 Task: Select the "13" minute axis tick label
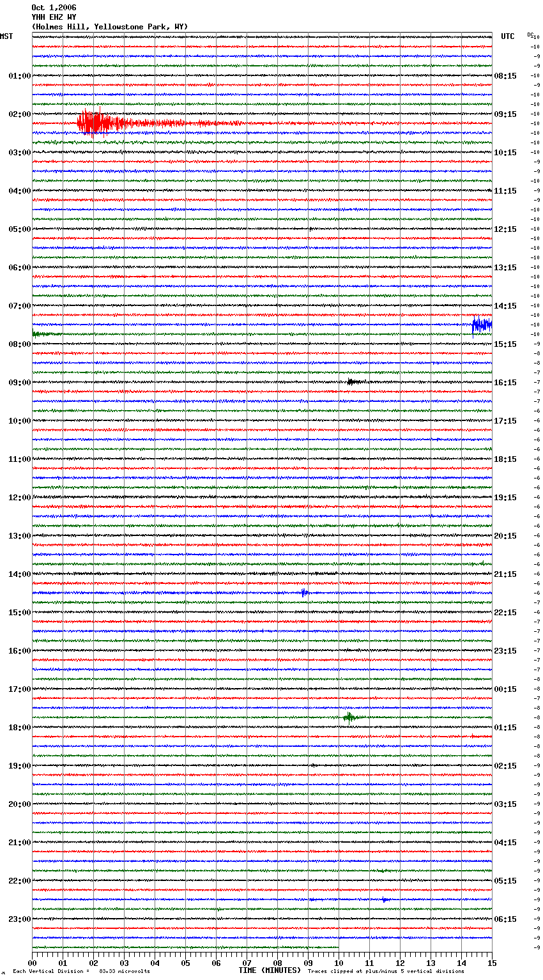point(431,963)
